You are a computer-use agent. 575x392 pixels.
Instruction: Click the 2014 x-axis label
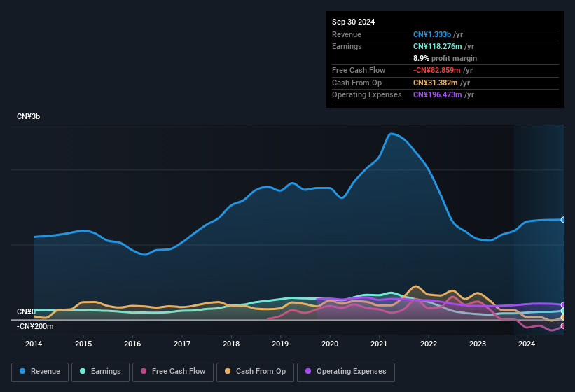pos(34,344)
